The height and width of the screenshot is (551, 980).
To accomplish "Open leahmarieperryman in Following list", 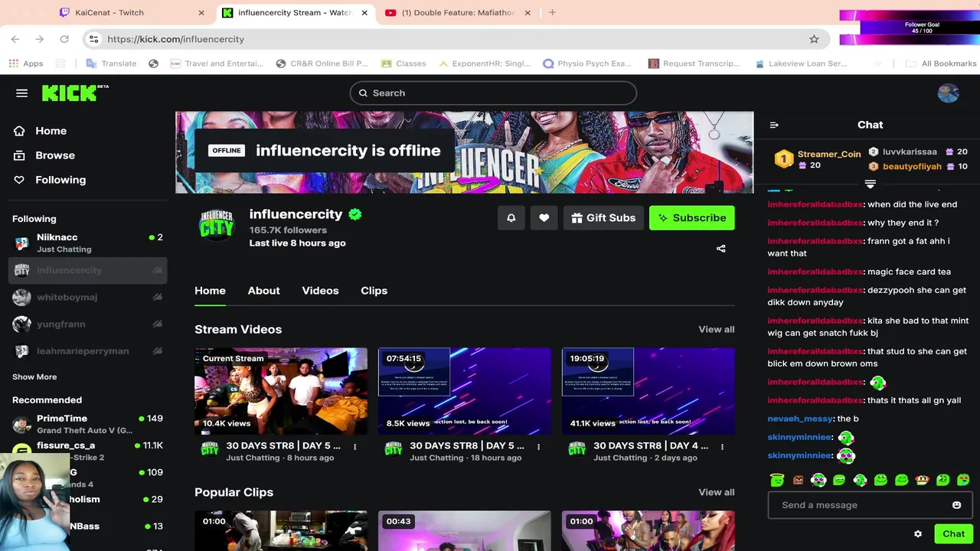I will 87,351.
